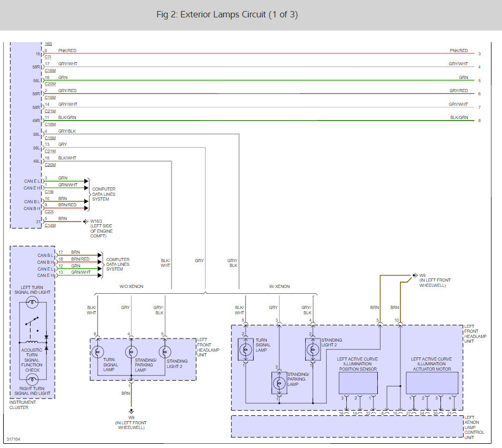Click the W9 ground symbol near BRN wires
The width and height of the screenshot is (502, 448).
[x=414, y=275]
